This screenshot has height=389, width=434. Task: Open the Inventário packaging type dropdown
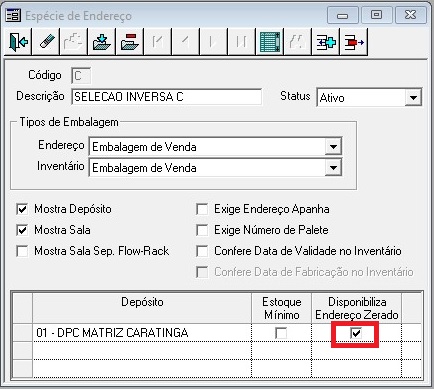(x=333, y=168)
